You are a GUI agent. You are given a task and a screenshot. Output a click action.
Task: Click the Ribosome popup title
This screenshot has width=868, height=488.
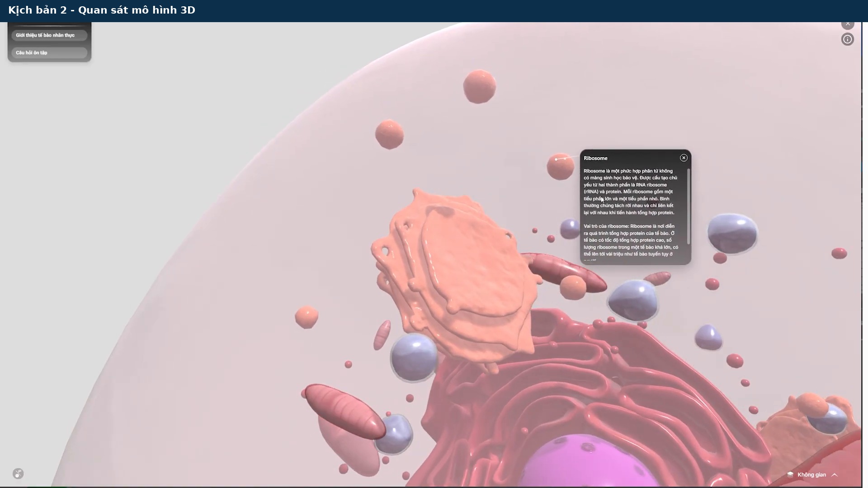click(595, 158)
